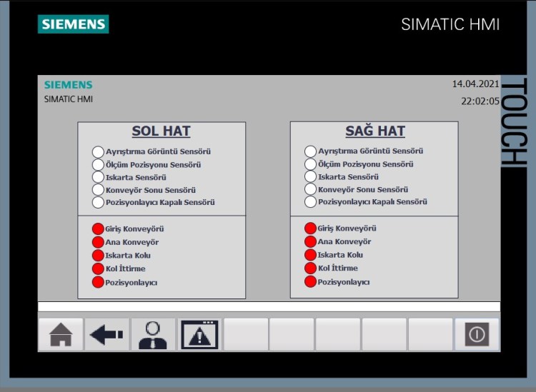Image resolution: width=536 pixels, height=392 pixels.
Task: Click the SOL HAT heading
Action: coord(161,131)
